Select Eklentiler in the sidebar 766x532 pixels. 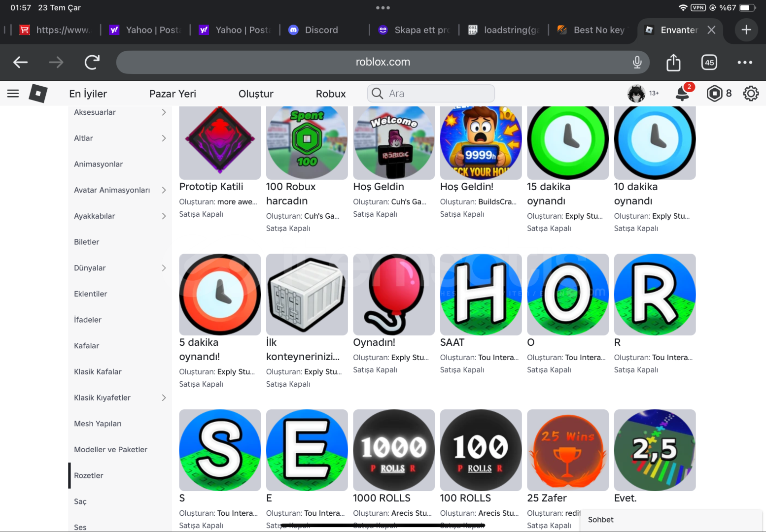pyautogui.click(x=91, y=294)
